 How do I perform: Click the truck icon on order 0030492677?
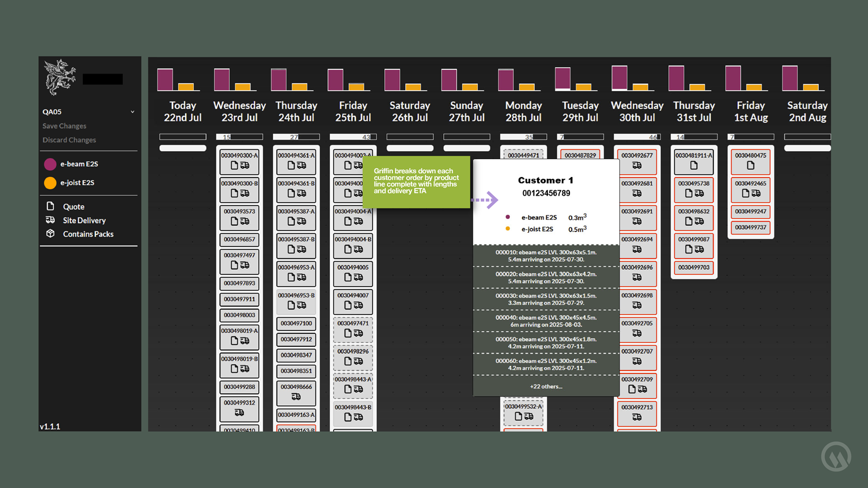coord(637,166)
